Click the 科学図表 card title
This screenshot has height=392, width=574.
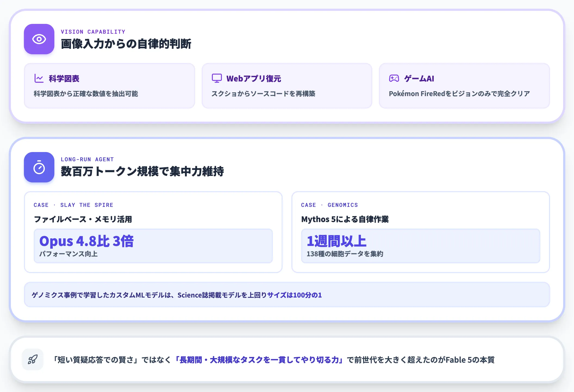click(x=64, y=79)
